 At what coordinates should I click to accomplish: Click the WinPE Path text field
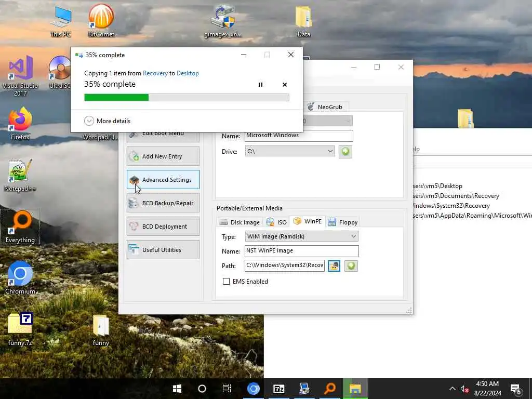[x=284, y=265]
